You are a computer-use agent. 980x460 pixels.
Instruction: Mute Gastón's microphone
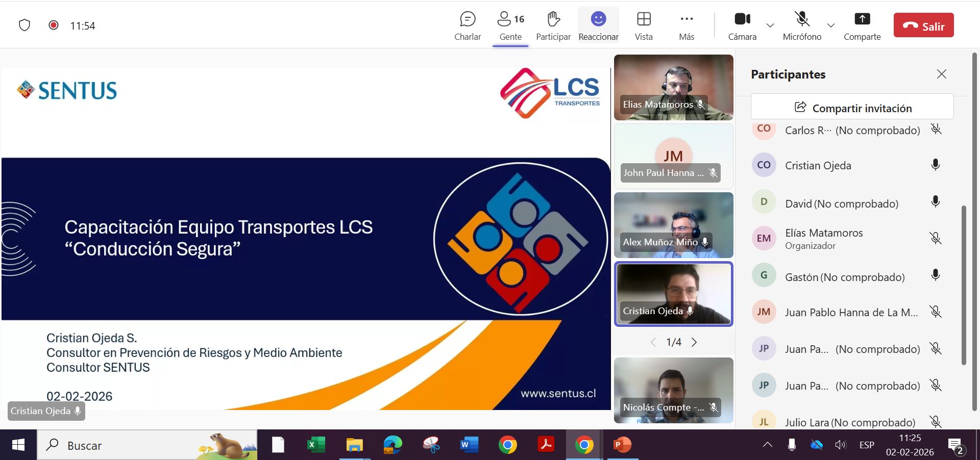point(935,275)
